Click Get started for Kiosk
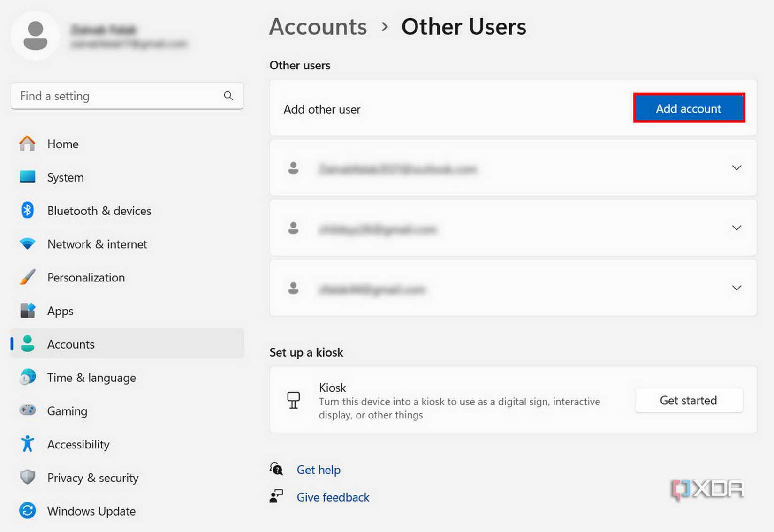The width and height of the screenshot is (774, 532). (x=689, y=400)
